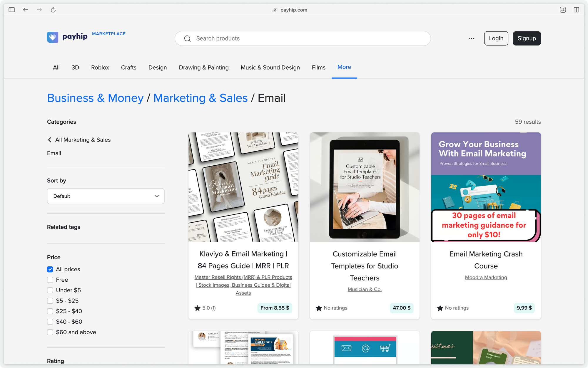Click the star icon on Customizable Email Templates card
This screenshot has height=368, width=588.
[319, 308]
